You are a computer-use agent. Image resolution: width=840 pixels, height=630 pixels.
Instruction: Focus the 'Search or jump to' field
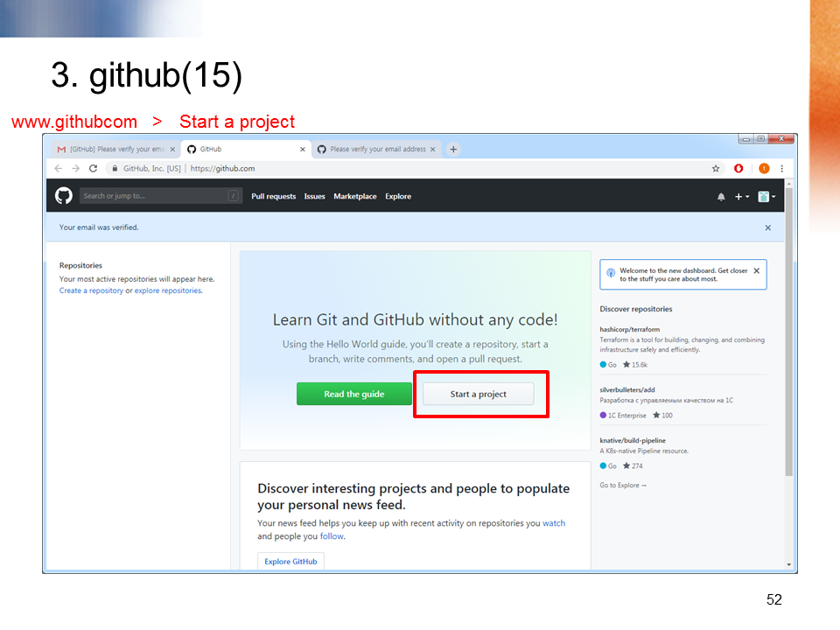coord(161,196)
